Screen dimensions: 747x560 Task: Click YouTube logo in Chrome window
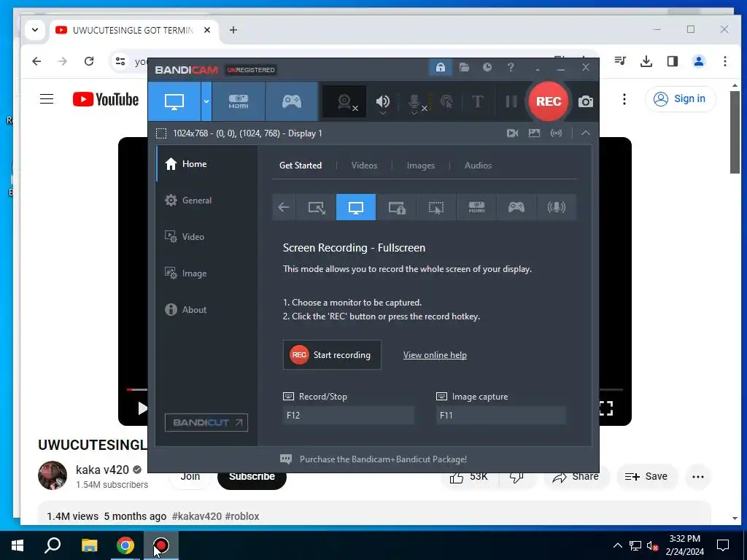click(x=106, y=99)
